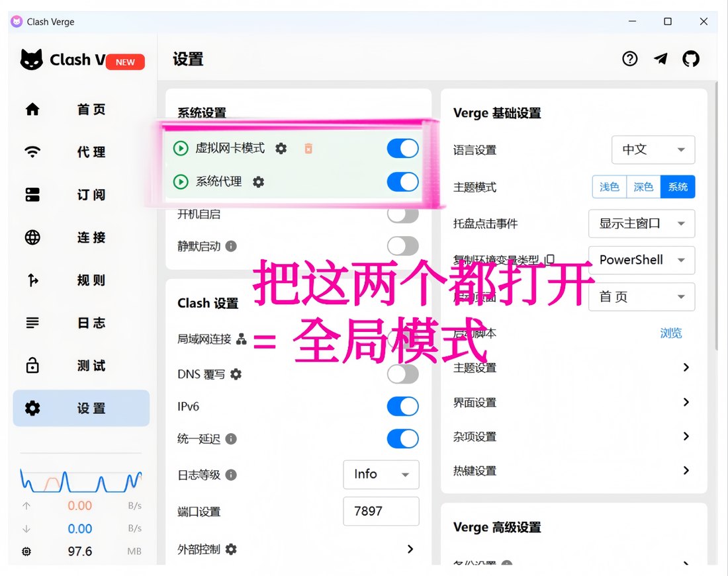Select the 深色 theme mode button
The image size is (728, 576).
coord(643,187)
